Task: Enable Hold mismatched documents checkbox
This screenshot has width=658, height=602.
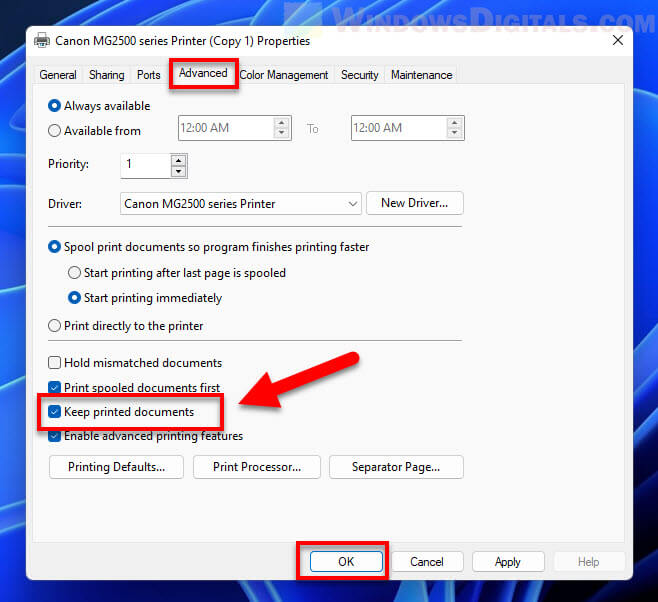Action: click(55, 362)
